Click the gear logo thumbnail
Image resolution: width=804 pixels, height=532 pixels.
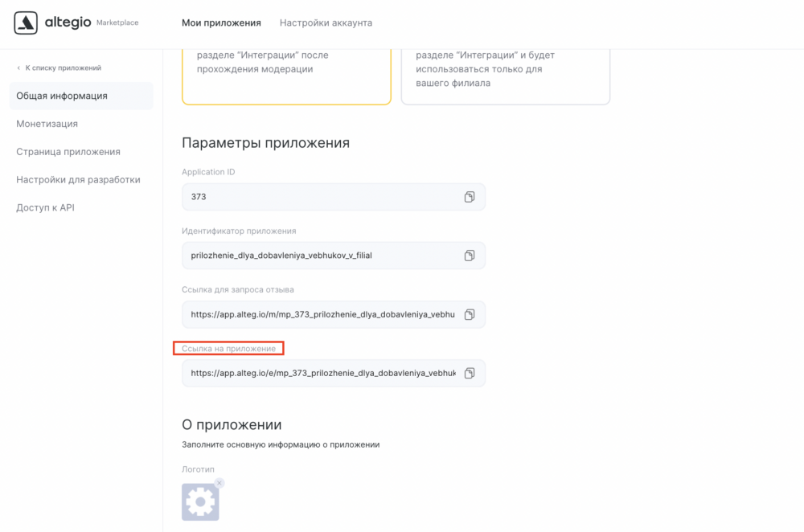point(200,501)
